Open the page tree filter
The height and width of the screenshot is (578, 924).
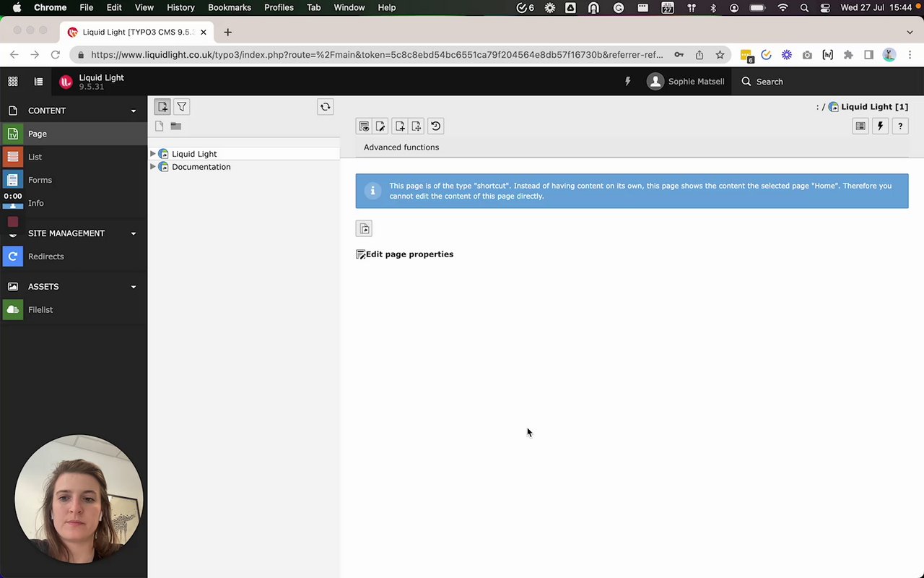tap(182, 107)
